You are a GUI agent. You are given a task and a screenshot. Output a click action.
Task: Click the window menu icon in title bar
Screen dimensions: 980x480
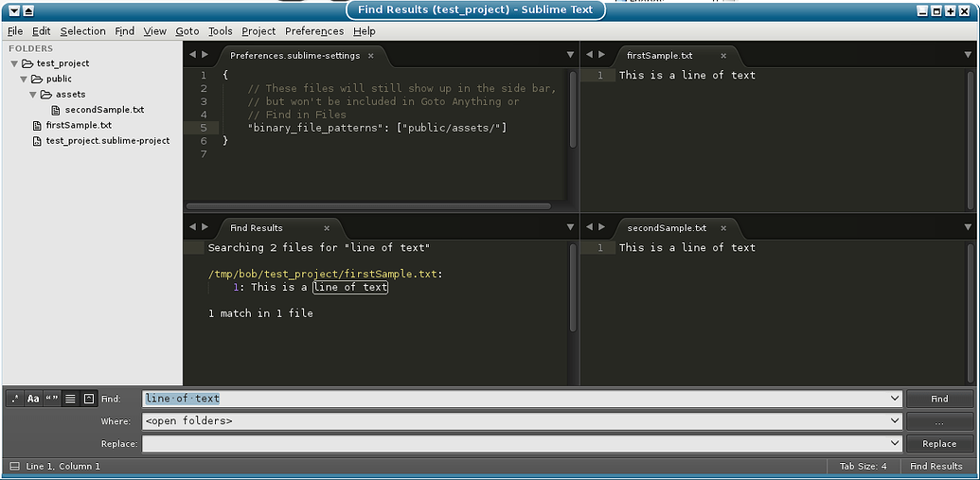click(15, 11)
